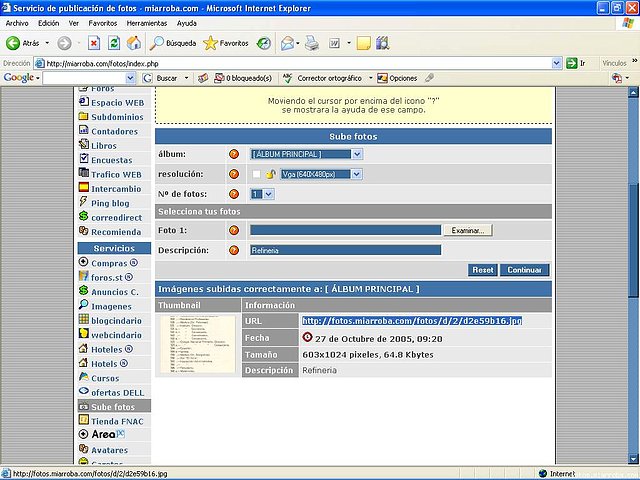The width and height of the screenshot is (640, 480).
Task: Click the Continuar button
Action: pos(524,270)
